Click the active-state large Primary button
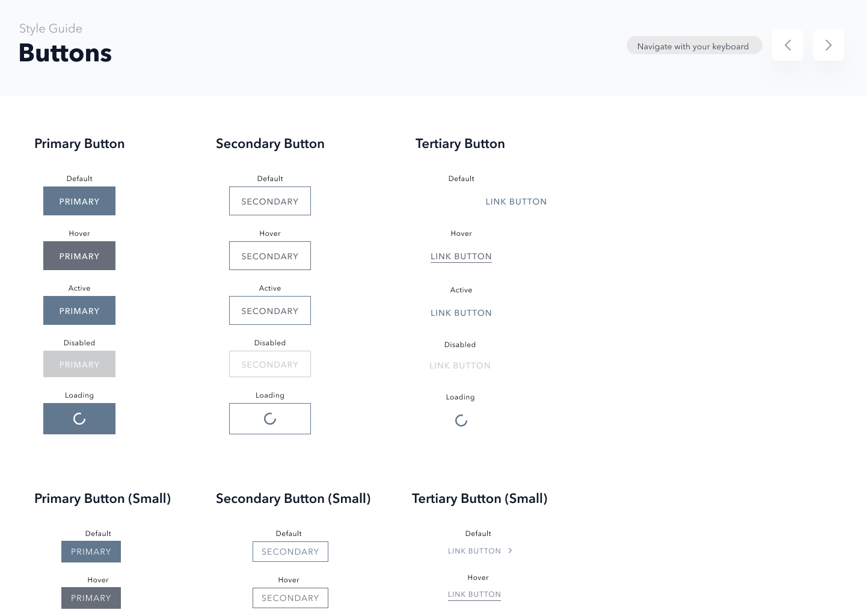866x616 pixels. pyautogui.click(x=79, y=310)
